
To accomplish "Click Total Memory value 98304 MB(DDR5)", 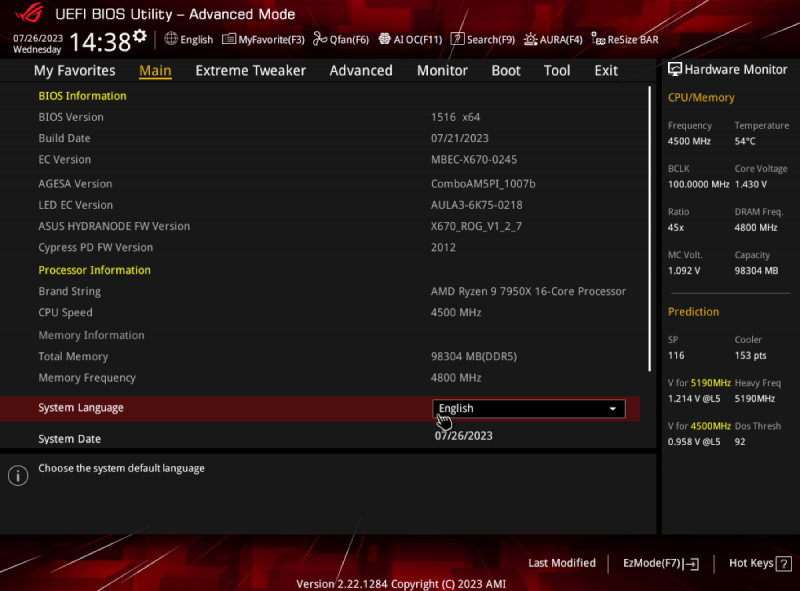I will tap(473, 356).
